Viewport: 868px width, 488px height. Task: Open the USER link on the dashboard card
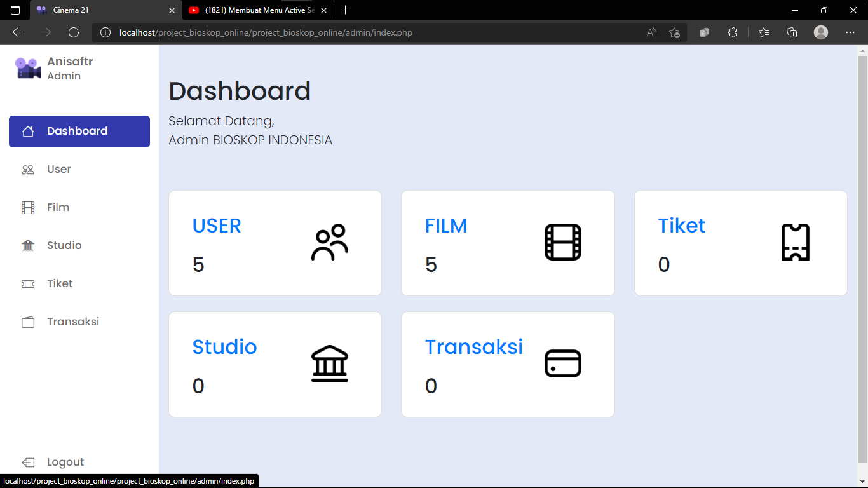point(217,226)
